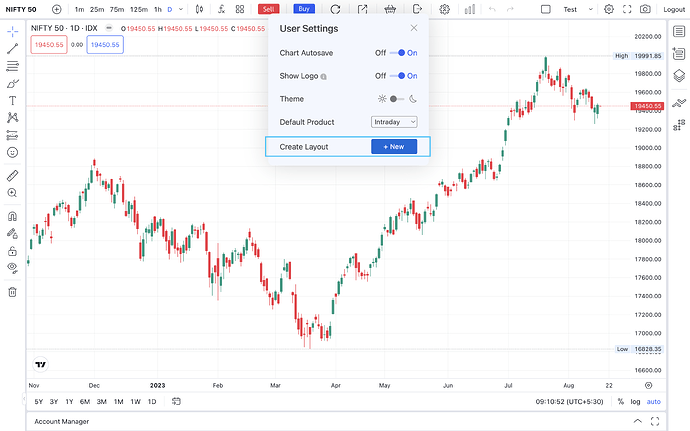Open the emoji icons tool
Screen dimensions: 690x431
pos(12,152)
